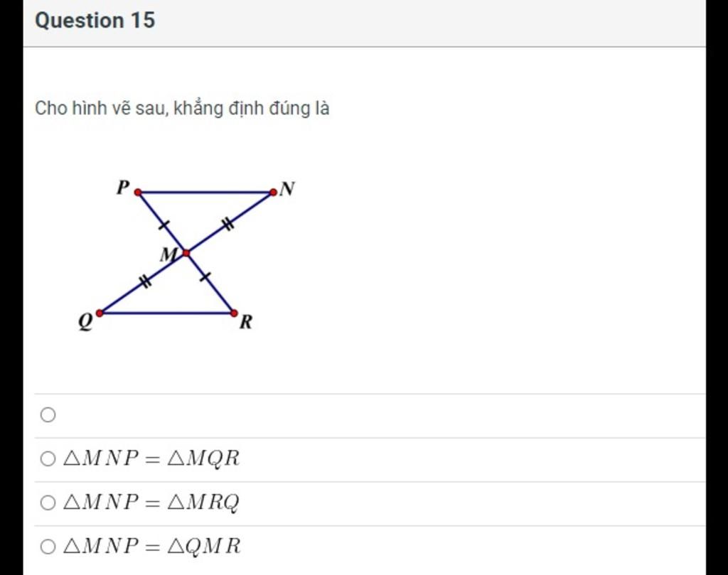Choose radio option △MNP = △QMR
Screen dimensions: 728x575
(48, 547)
